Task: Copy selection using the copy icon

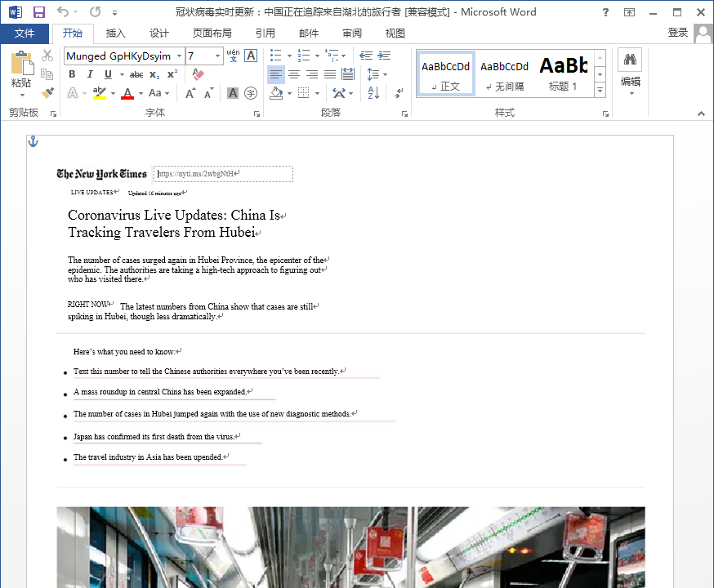Action: click(47, 74)
